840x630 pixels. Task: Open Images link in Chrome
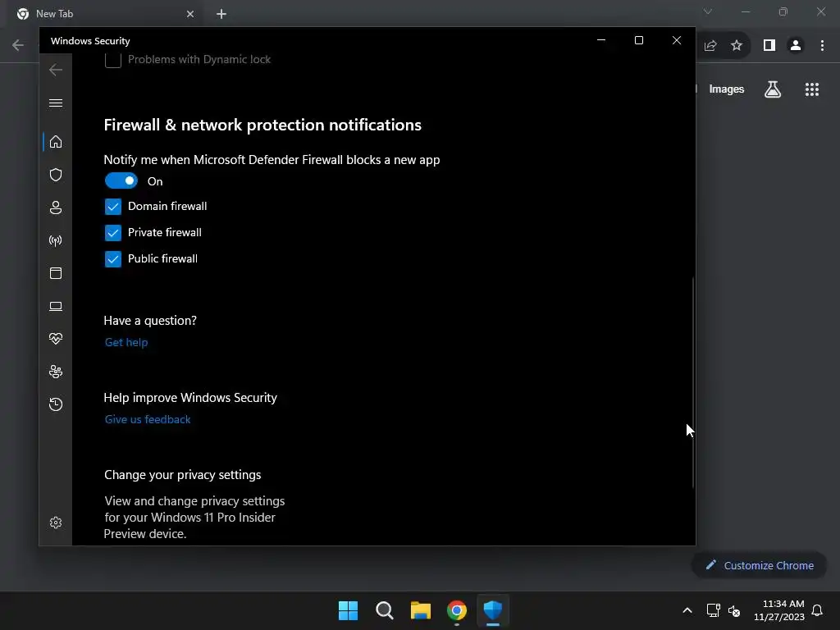point(727,89)
